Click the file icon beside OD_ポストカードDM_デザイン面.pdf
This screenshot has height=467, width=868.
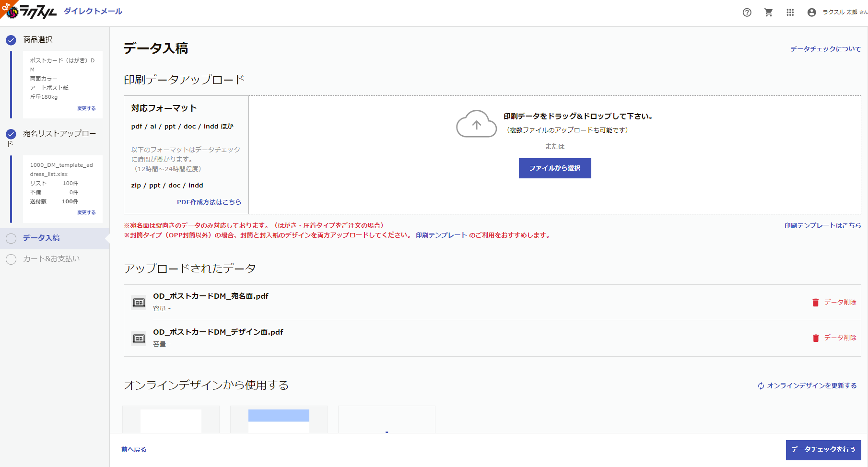tap(139, 339)
